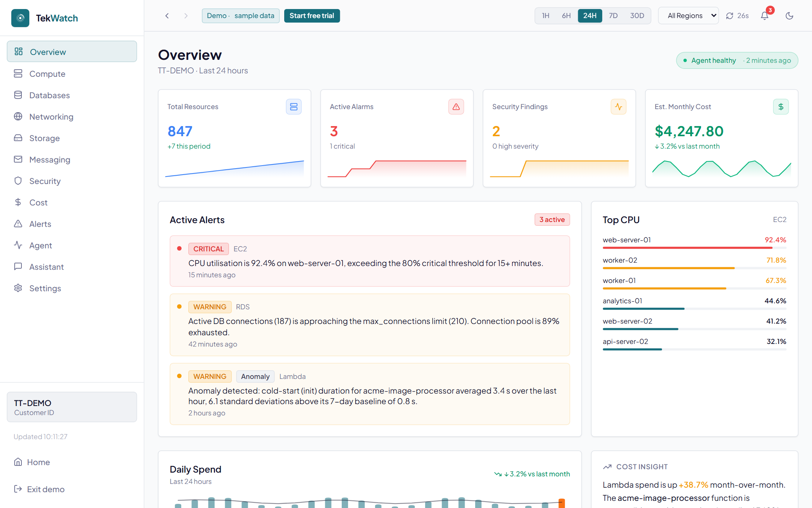This screenshot has height=508, width=812.
Task: Click Start free trial button
Action: coord(312,16)
